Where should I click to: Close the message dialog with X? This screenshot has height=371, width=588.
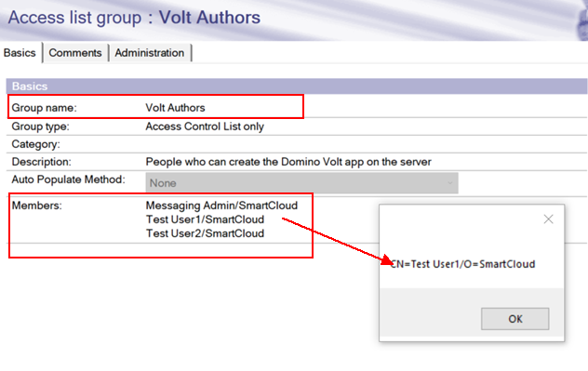pos(548,219)
